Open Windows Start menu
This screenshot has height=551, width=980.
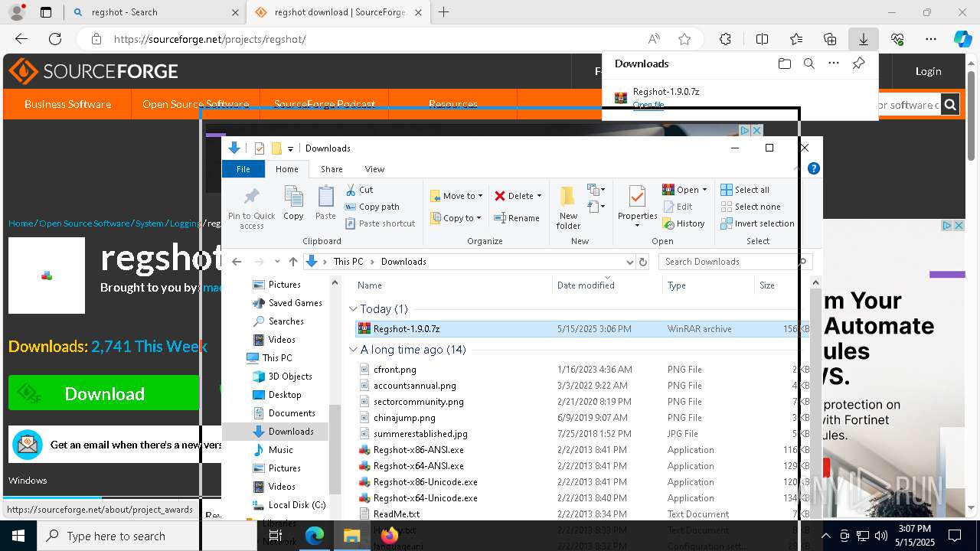(x=18, y=536)
